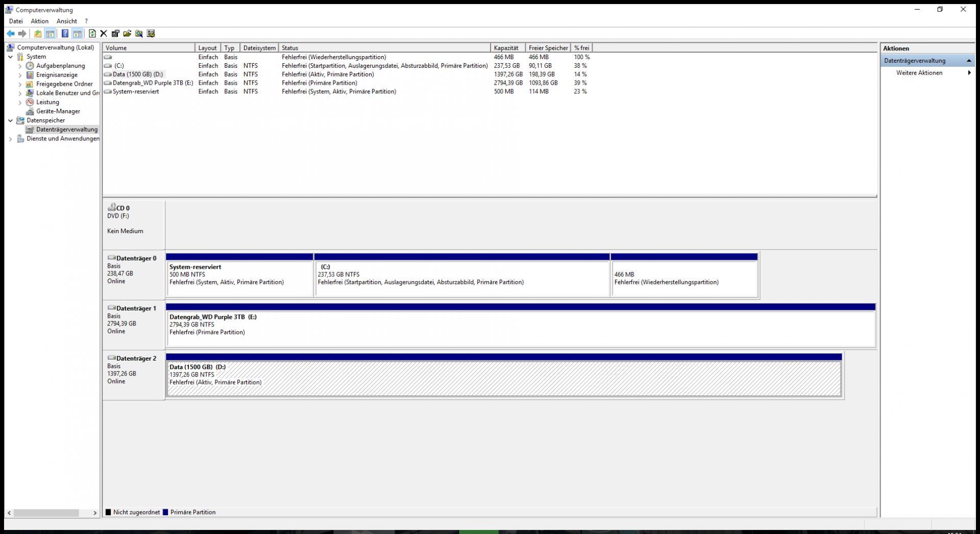Sort by the Freier Speicher column header
This screenshot has height=534, width=980.
click(x=548, y=48)
